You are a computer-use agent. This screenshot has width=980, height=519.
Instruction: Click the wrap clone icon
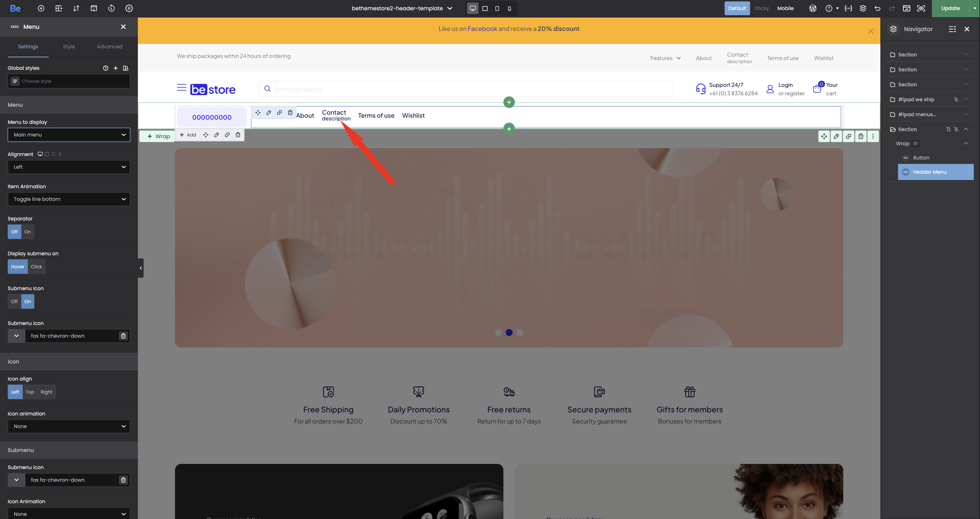pyautogui.click(x=227, y=135)
